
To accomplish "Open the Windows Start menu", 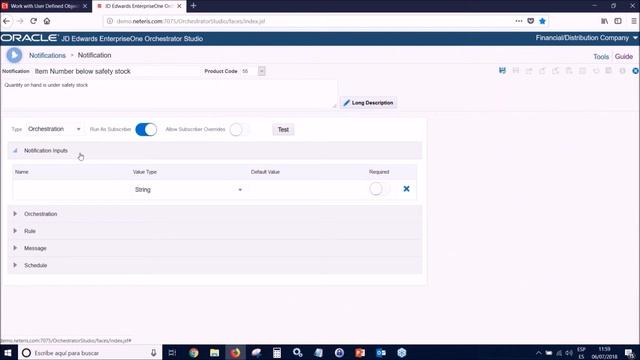I will click(x=8, y=352).
